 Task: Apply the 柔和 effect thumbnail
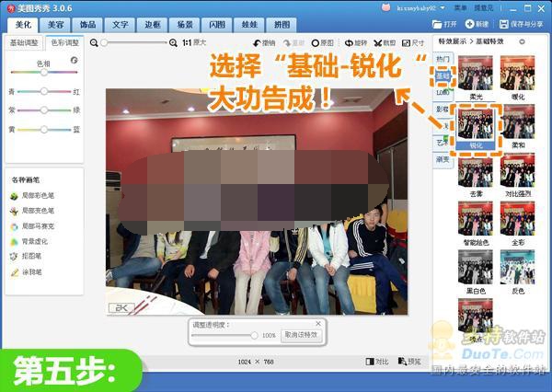517,121
